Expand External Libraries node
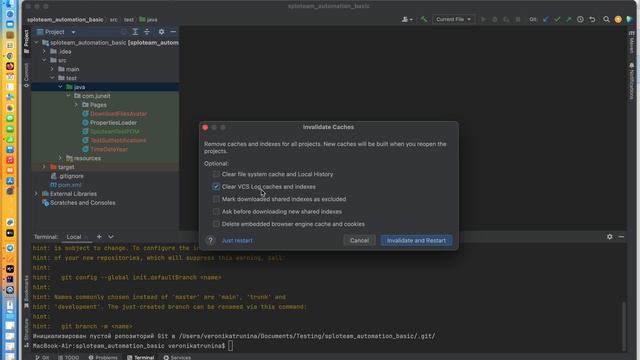 click(36, 194)
